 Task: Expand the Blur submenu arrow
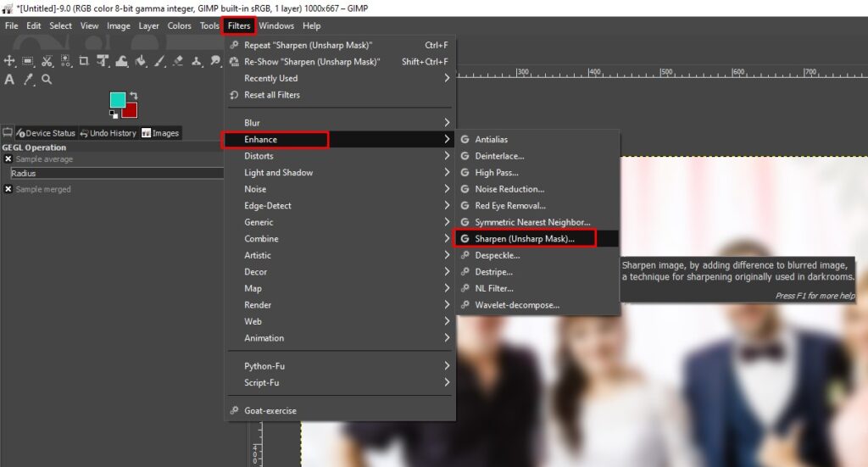point(447,122)
